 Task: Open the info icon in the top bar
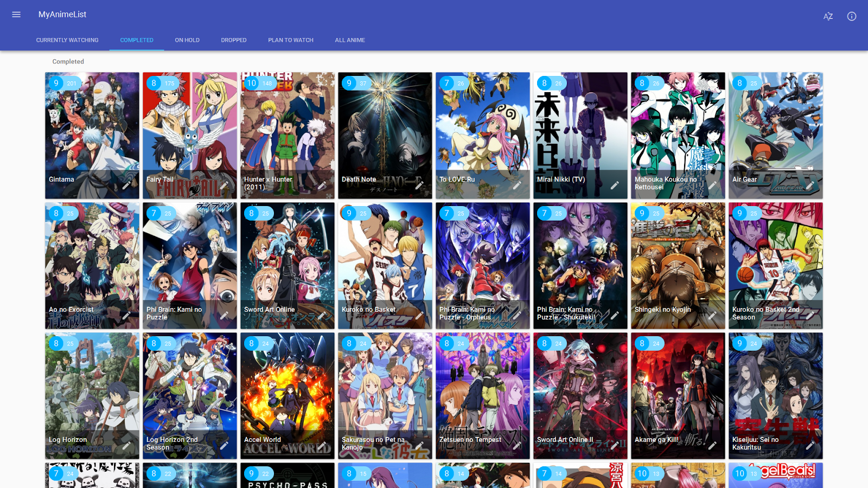(851, 16)
